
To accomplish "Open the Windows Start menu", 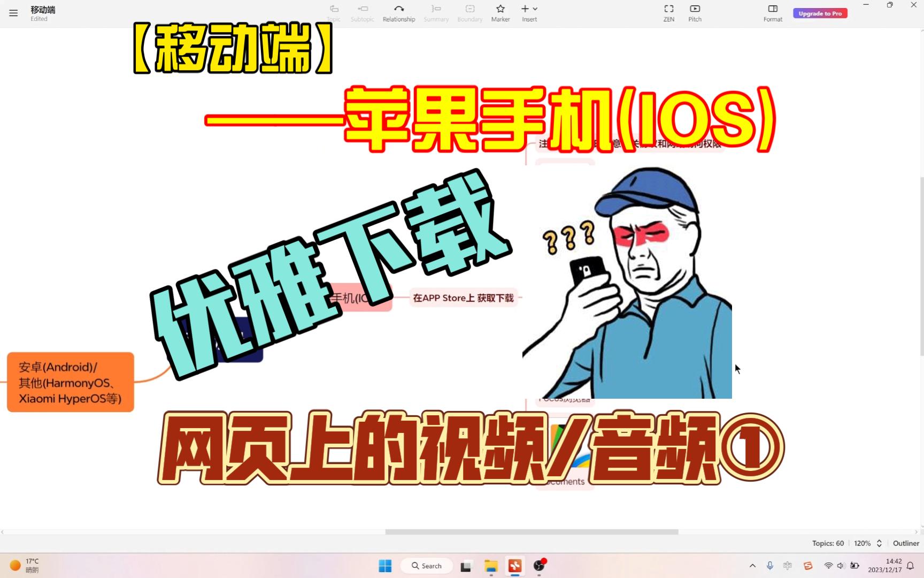I will pyautogui.click(x=385, y=566).
